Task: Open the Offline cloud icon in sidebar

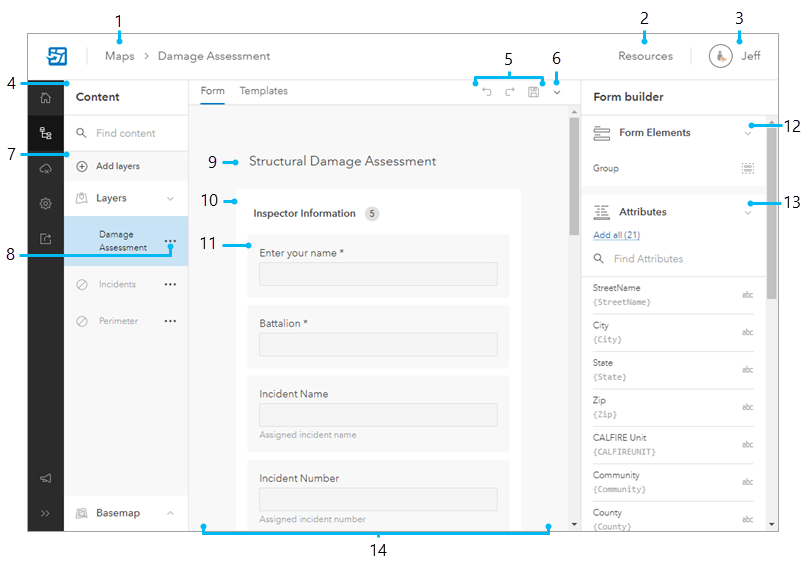Action: pyautogui.click(x=45, y=168)
